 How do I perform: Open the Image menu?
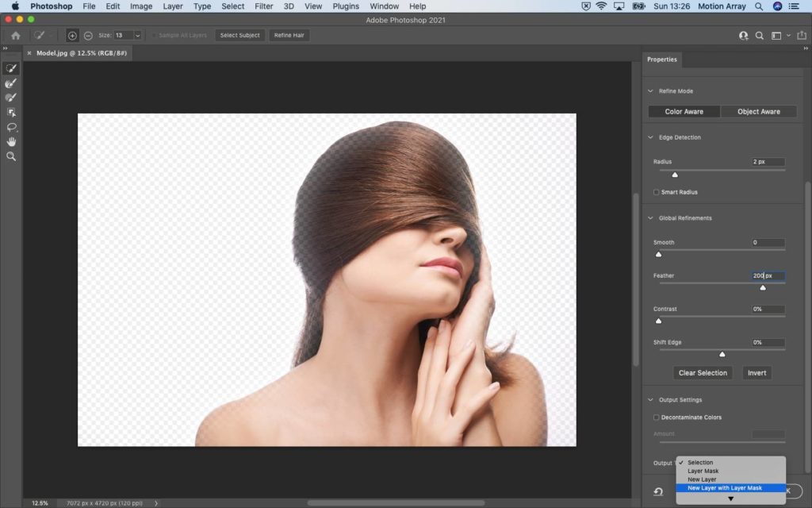pyautogui.click(x=141, y=6)
